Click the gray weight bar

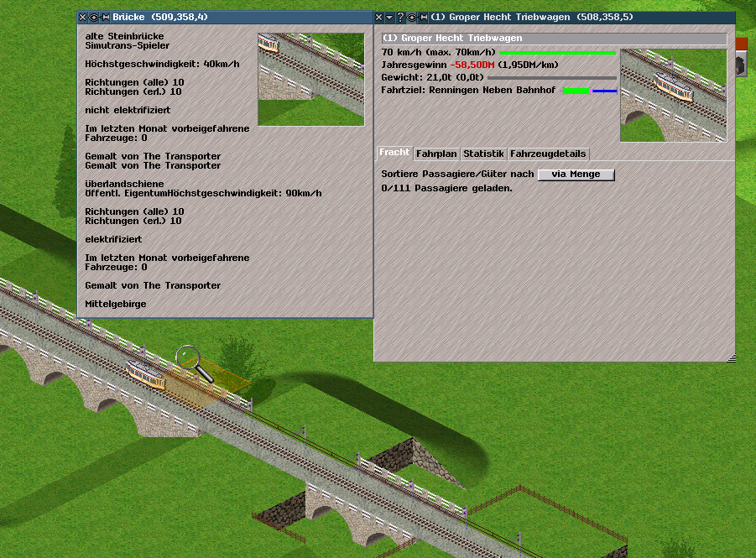pyautogui.click(x=552, y=78)
